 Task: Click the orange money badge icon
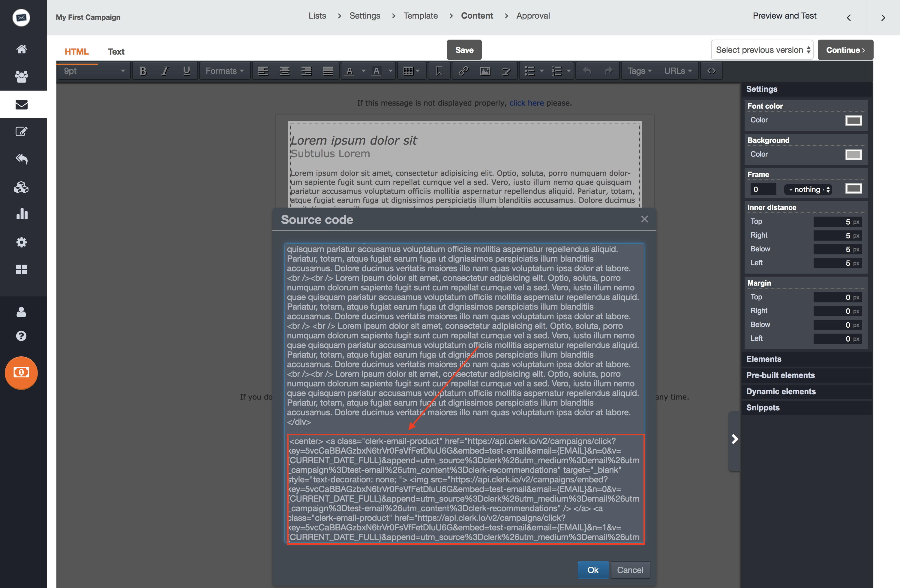(22, 373)
